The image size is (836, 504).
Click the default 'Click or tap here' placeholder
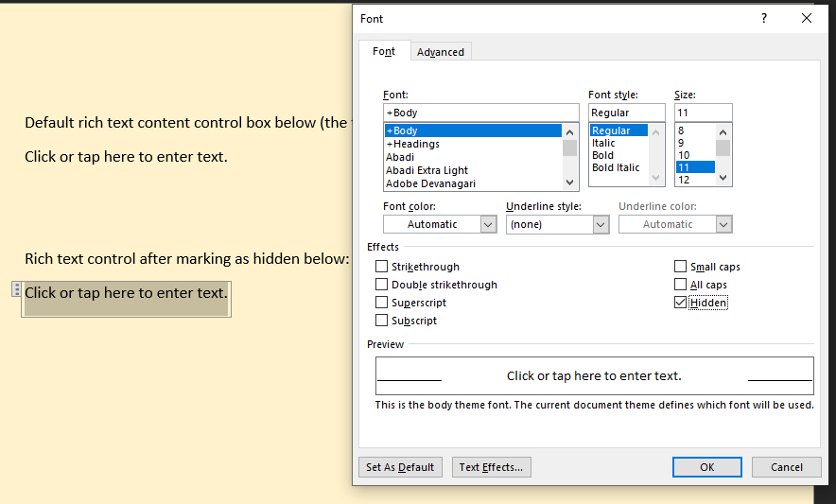coord(126,157)
